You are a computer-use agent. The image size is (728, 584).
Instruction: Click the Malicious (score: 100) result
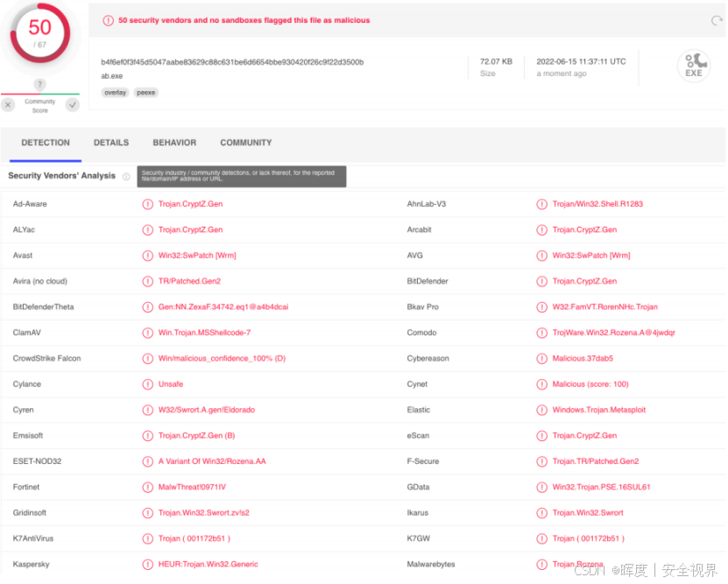[590, 384]
